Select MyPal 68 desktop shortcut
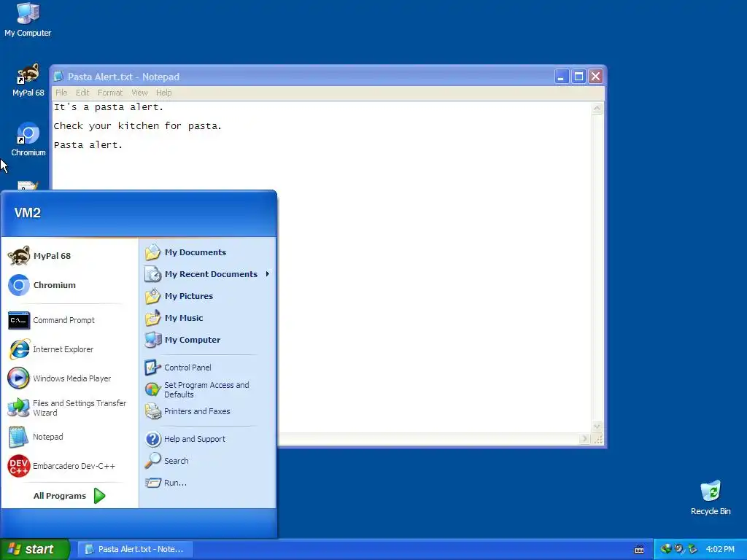The height and width of the screenshot is (560, 747). [28, 80]
